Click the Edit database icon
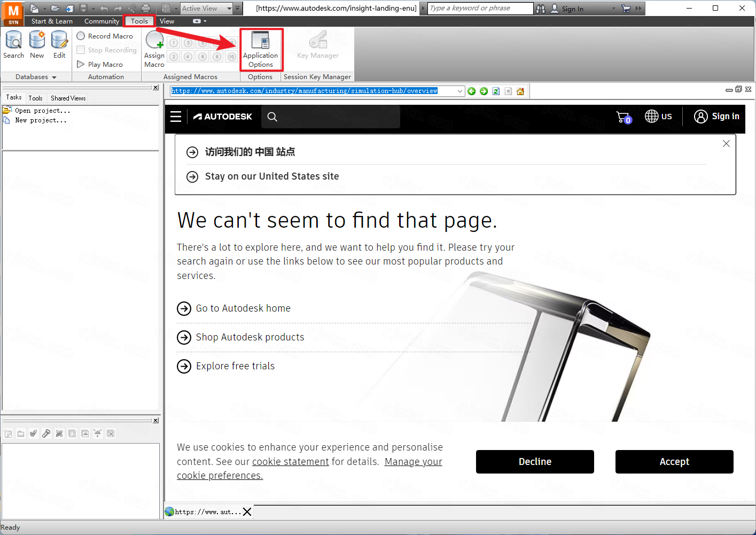The width and height of the screenshot is (756, 535). [59, 44]
